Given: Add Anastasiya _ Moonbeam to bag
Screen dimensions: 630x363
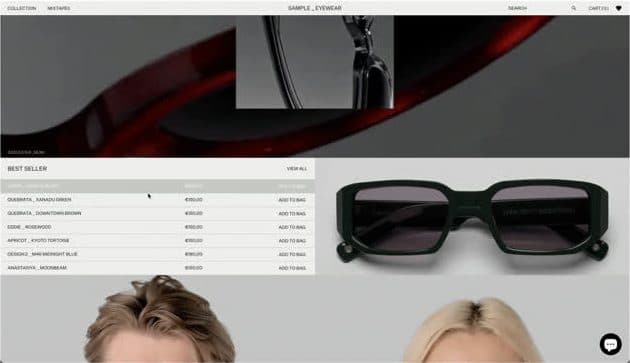Looking at the screenshot, I should (x=292, y=268).
